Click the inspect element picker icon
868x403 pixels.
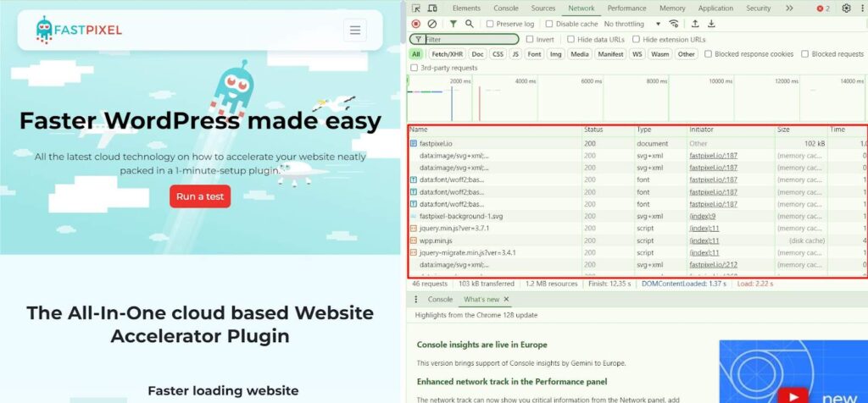click(416, 8)
